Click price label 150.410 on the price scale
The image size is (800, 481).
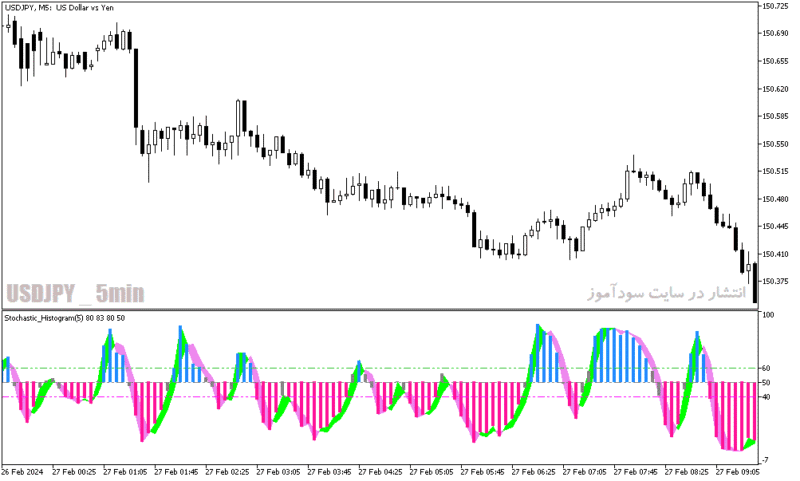tap(776, 254)
